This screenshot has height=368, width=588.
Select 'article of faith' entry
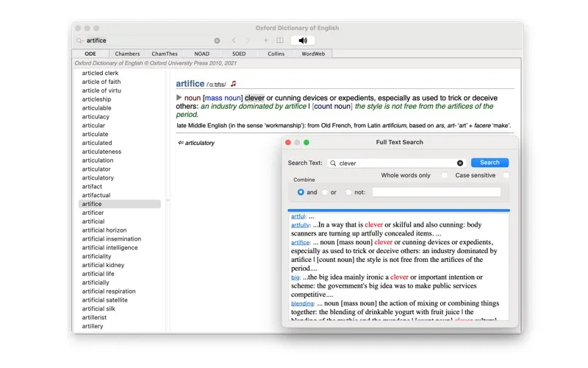tap(101, 82)
